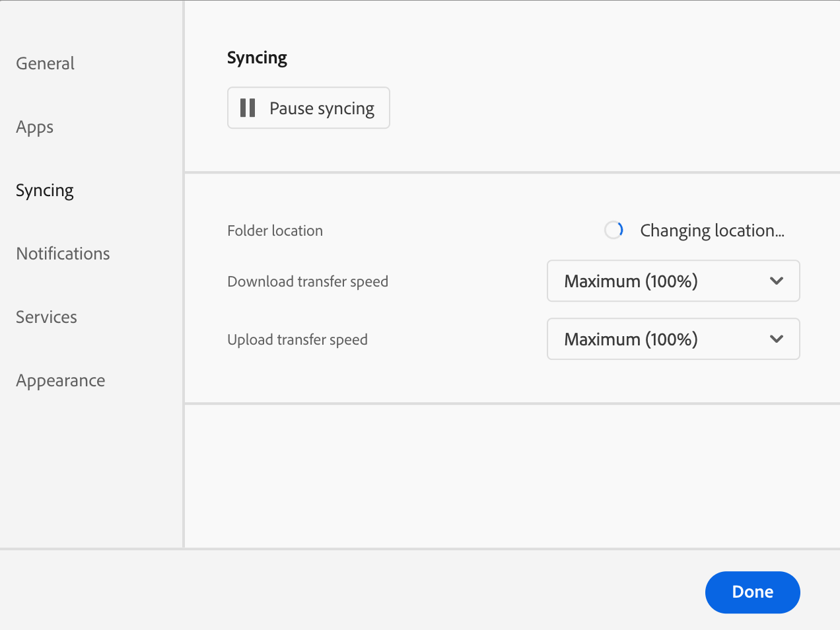Open the Services settings section
Image resolution: width=840 pixels, height=630 pixels.
coord(46,317)
